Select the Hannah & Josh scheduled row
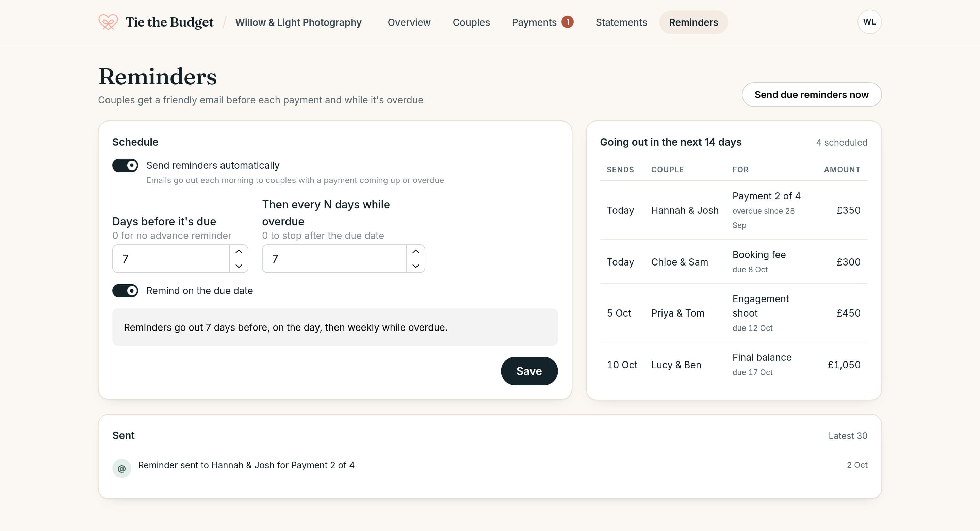The image size is (980, 531). 734,210
